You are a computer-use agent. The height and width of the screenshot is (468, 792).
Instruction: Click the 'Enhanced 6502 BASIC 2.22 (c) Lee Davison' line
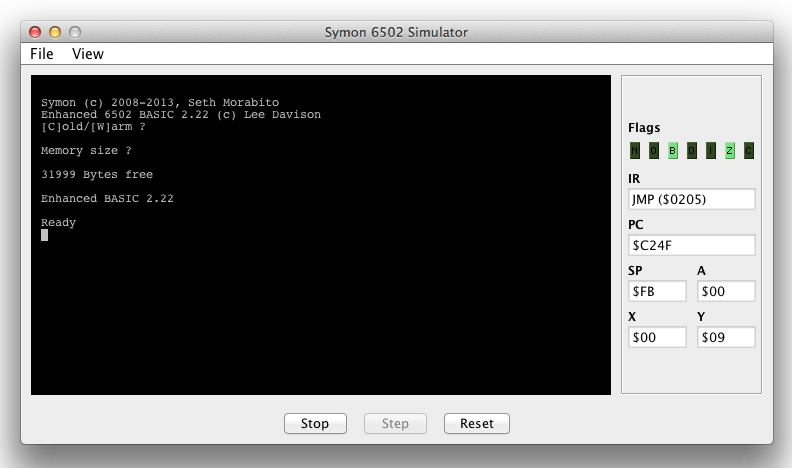181,115
